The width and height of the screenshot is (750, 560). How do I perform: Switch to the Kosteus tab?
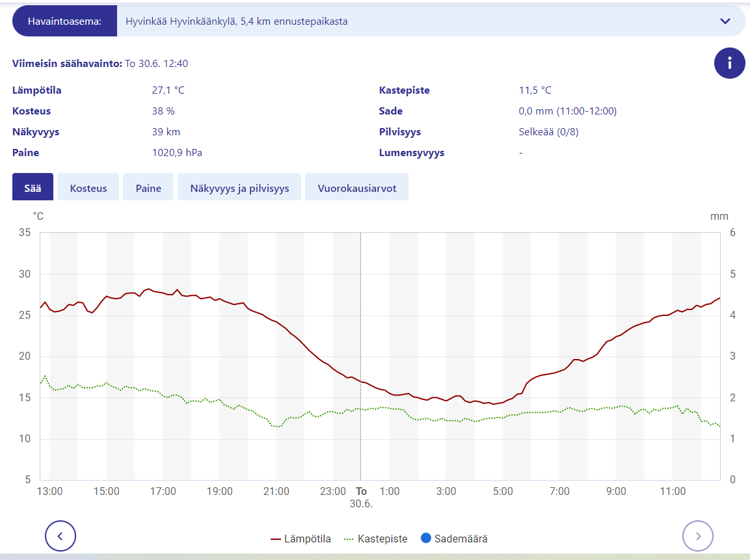[x=88, y=189]
